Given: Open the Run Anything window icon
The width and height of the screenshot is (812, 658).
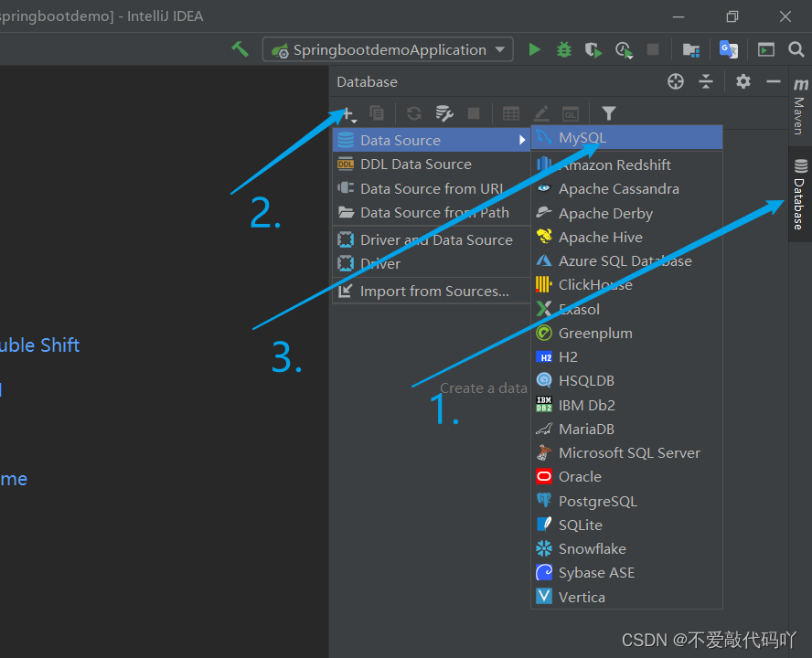Looking at the screenshot, I should (x=766, y=49).
